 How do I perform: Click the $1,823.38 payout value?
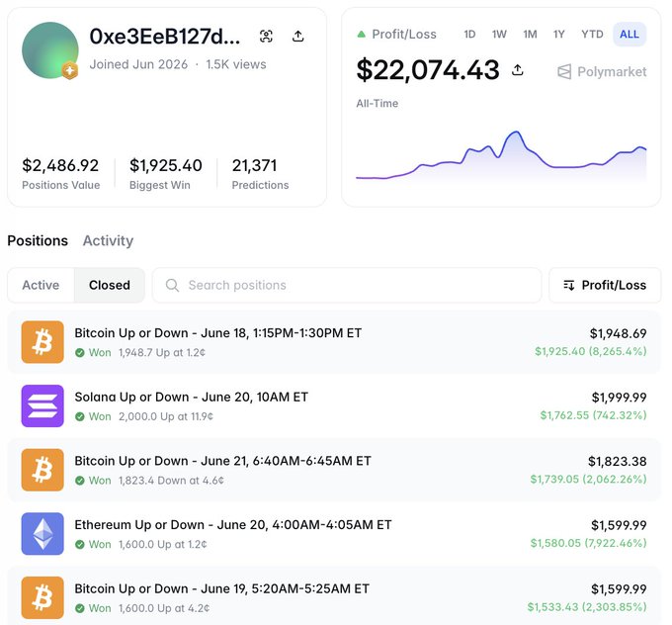(x=617, y=461)
